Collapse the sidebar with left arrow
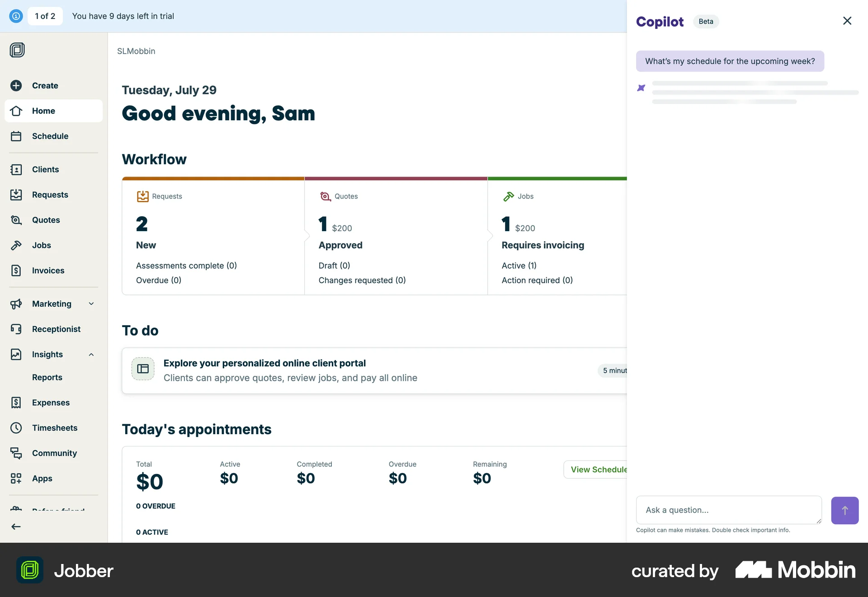868x597 pixels. (x=16, y=526)
